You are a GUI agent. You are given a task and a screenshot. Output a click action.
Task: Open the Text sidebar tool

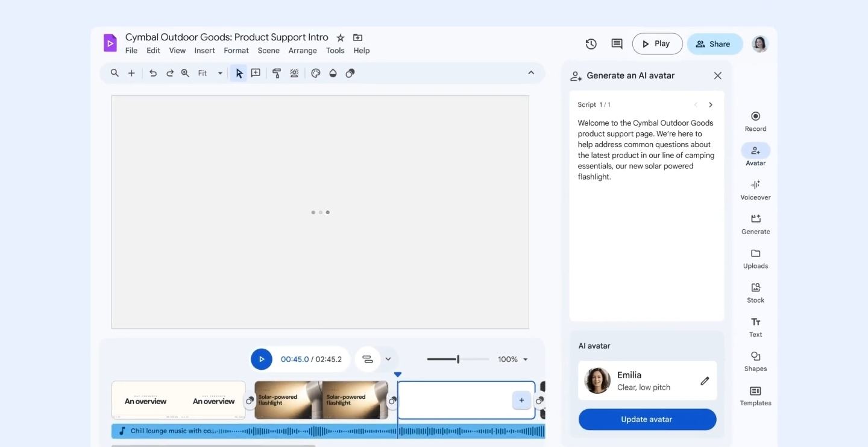point(755,327)
